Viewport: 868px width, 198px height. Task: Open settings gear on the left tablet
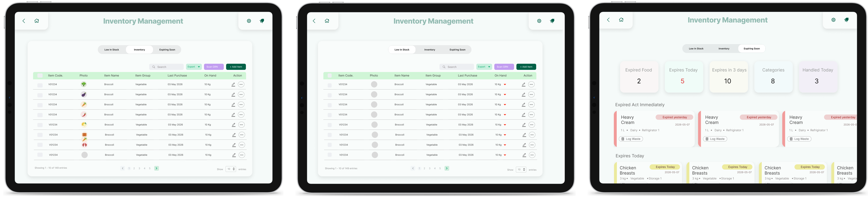(x=249, y=21)
